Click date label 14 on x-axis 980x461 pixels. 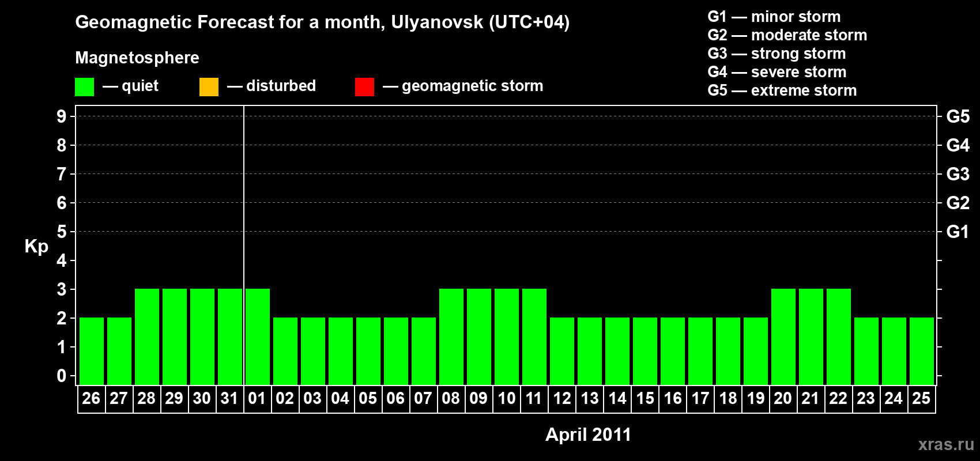coord(617,398)
